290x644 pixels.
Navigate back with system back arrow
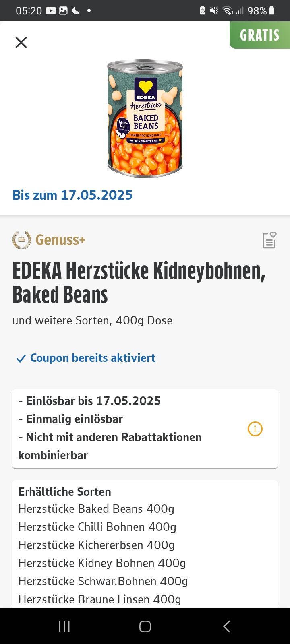pos(226,626)
